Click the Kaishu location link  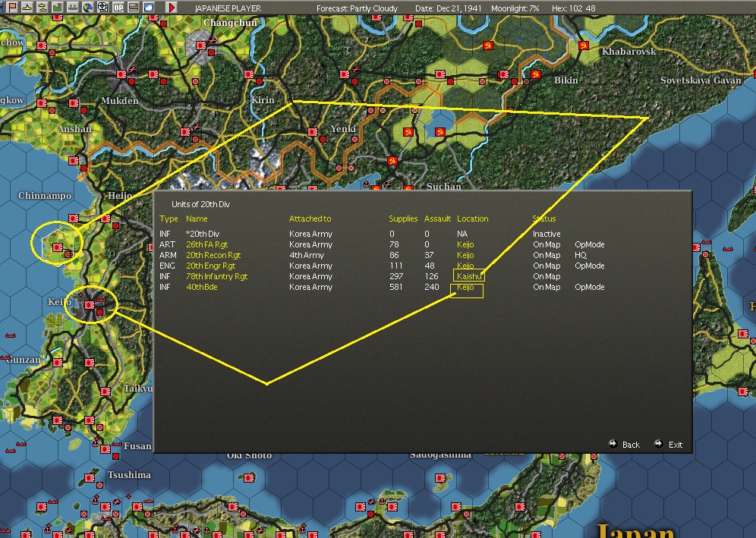[469, 276]
